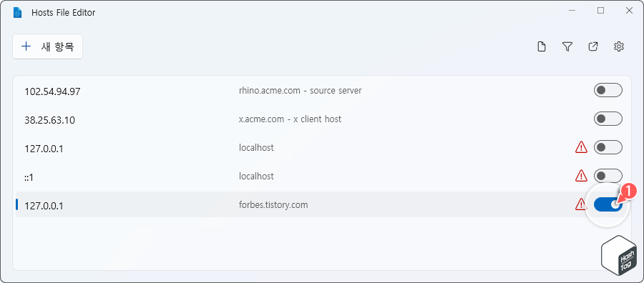The height and width of the screenshot is (283, 644).
Task: Click 'rhino.acme.com - source server' text
Action: [x=301, y=90]
